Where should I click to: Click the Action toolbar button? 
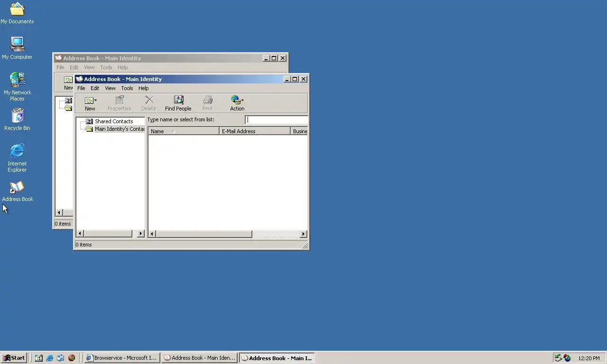237,103
